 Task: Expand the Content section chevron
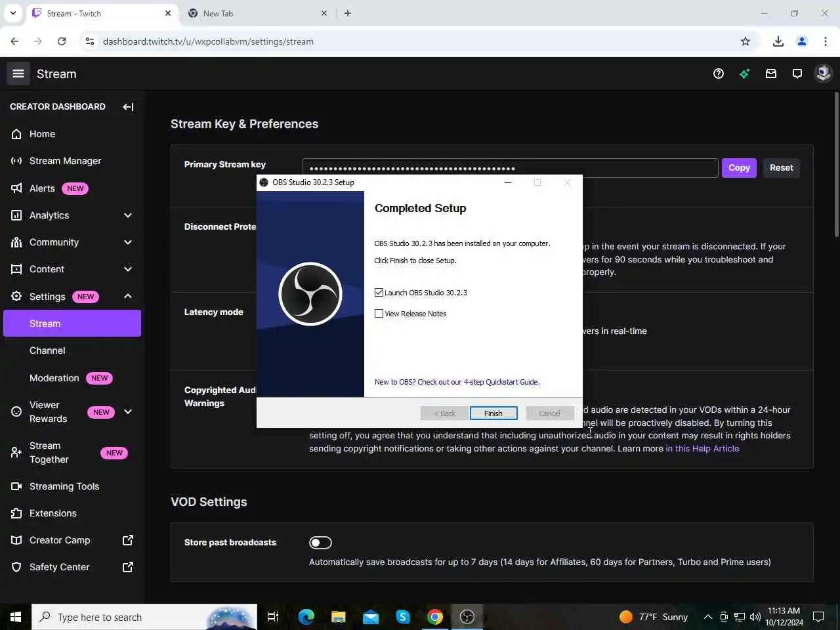click(x=128, y=269)
